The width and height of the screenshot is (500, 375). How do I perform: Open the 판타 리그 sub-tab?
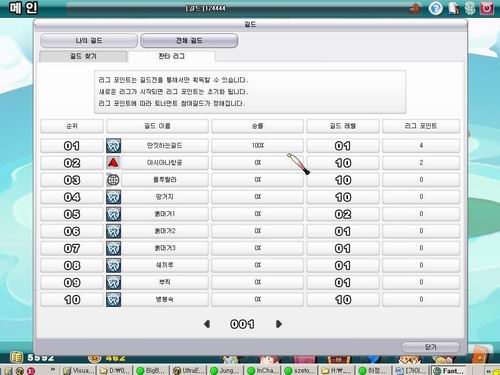point(171,56)
